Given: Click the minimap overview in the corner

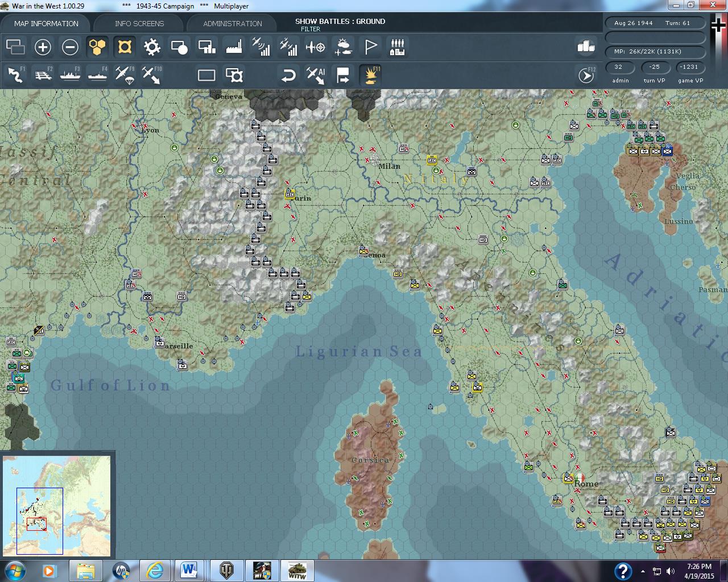Looking at the screenshot, I should pyautogui.click(x=57, y=505).
